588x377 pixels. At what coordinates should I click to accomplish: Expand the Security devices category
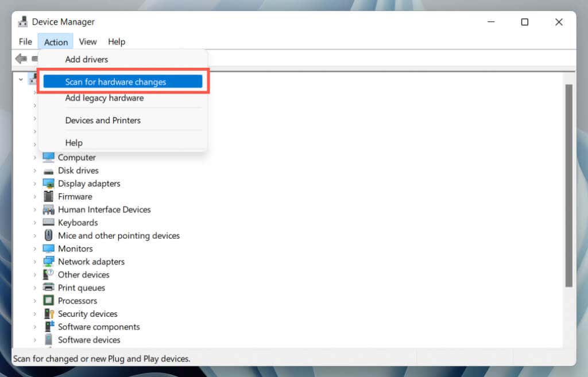pos(35,314)
